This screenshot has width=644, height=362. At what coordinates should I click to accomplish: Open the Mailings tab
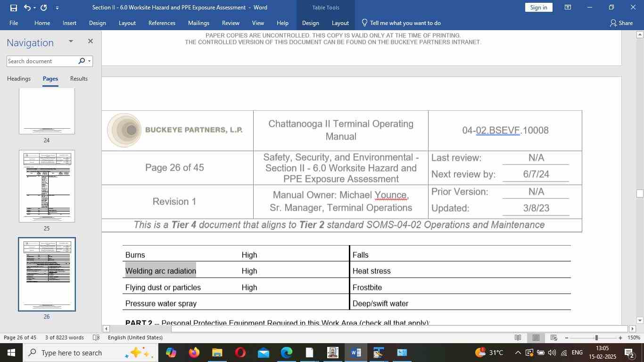(x=198, y=23)
